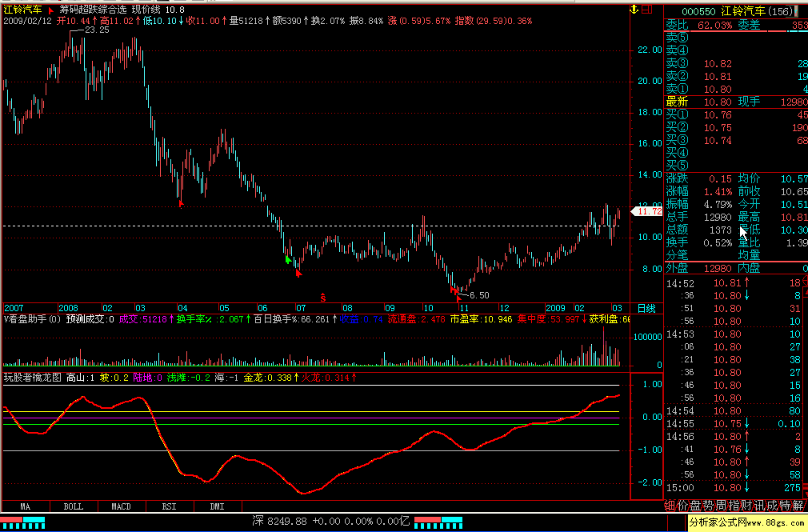Click the 市盈率:10.946 value
Viewport: 808px width, 532px height.
[x=482, y=320]
